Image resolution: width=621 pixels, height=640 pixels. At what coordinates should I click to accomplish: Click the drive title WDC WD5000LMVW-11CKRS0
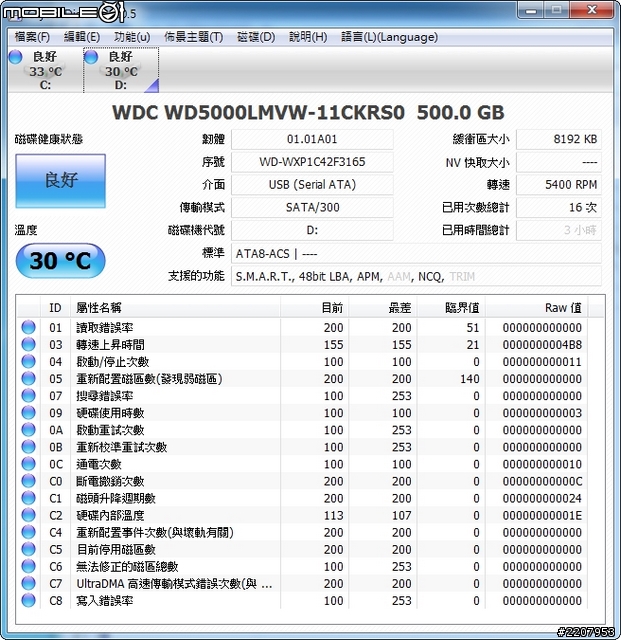pos(258,112)
